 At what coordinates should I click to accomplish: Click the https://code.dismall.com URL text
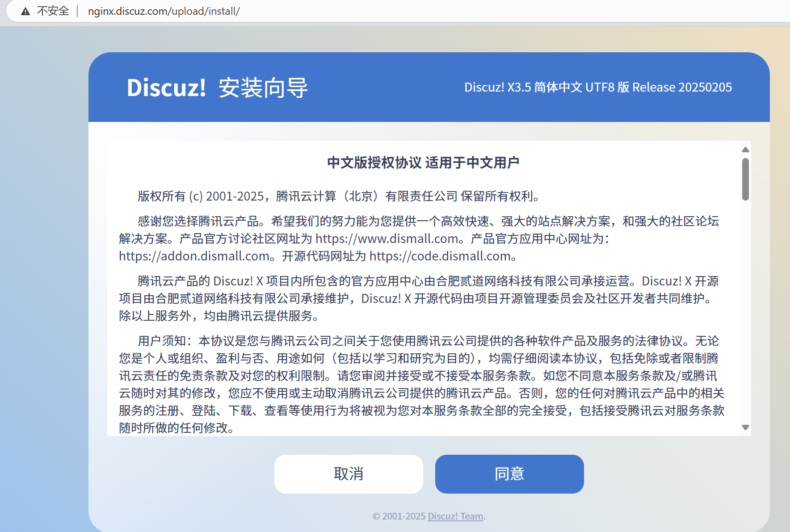pos(440,256)
